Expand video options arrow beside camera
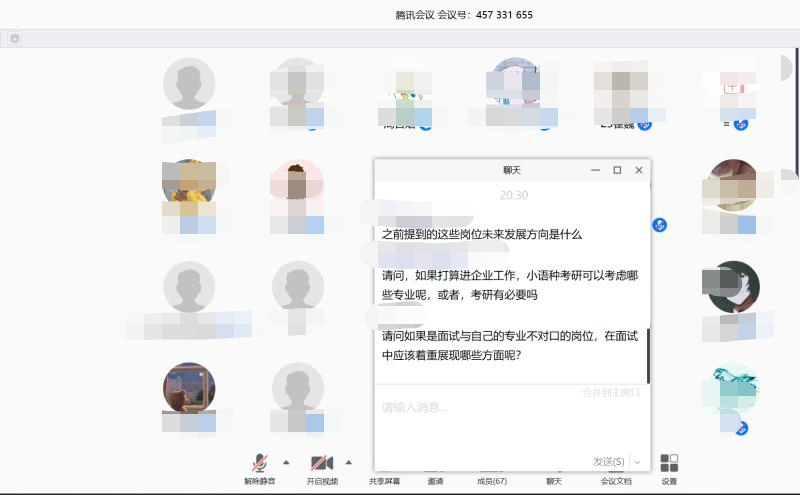Image resolution: width=800 pixels, height=495 pixels. tap(348, 462)
